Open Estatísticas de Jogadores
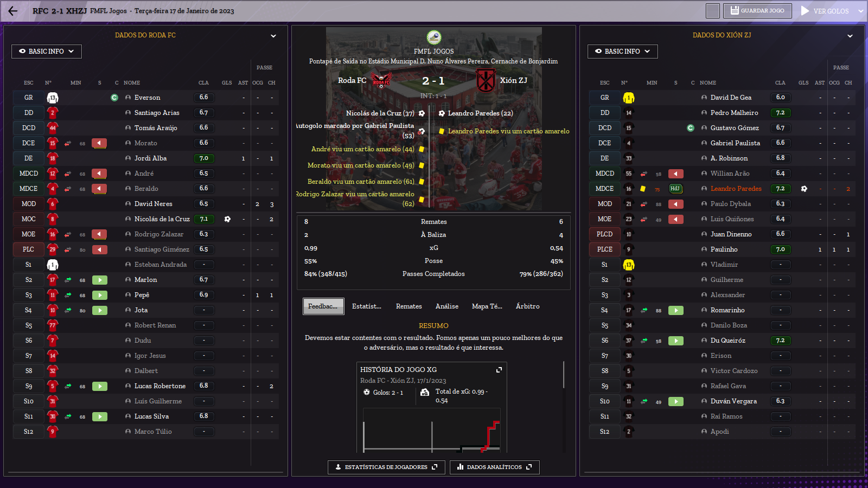868x488 pixels. coord(386,467)
